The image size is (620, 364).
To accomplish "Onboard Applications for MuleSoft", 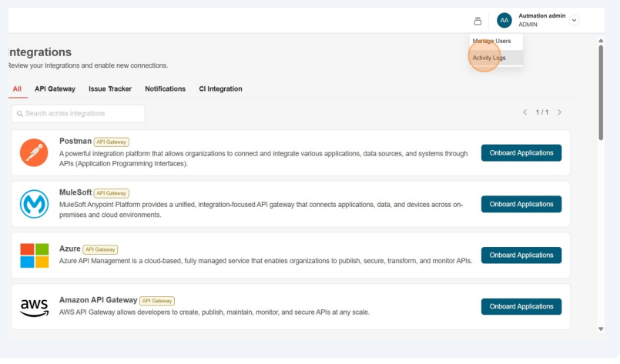I will (521, 205).
